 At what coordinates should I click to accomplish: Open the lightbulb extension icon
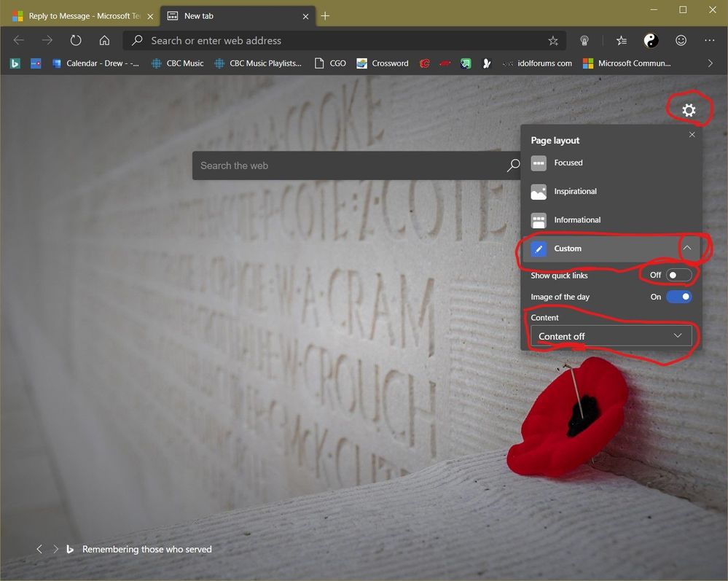point(584,41)
